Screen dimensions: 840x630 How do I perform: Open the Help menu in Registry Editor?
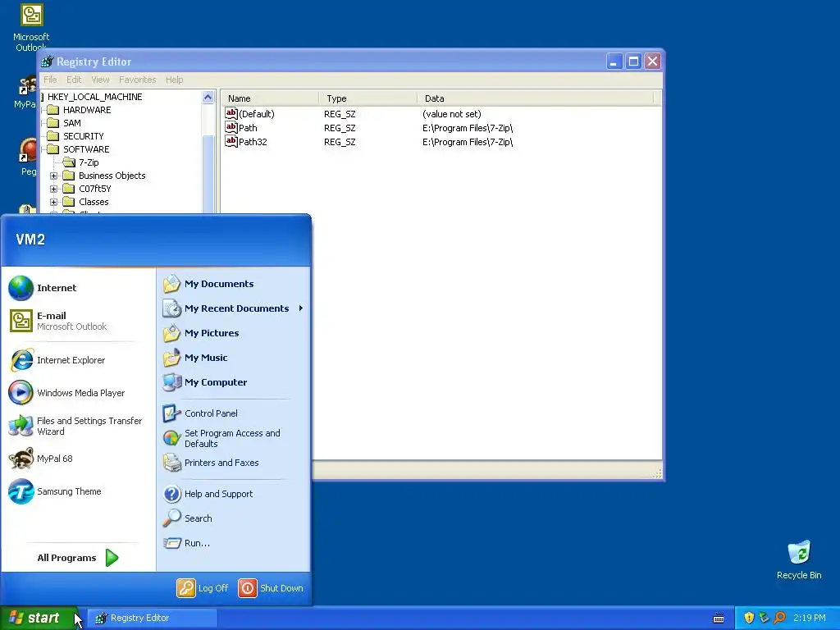pos(174,80)
